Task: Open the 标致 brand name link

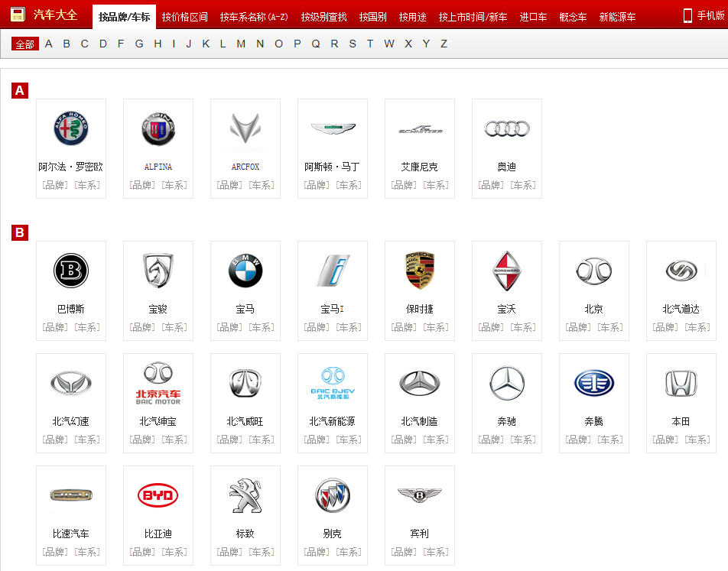Action: pyautogui.click(x=245, y=534)
